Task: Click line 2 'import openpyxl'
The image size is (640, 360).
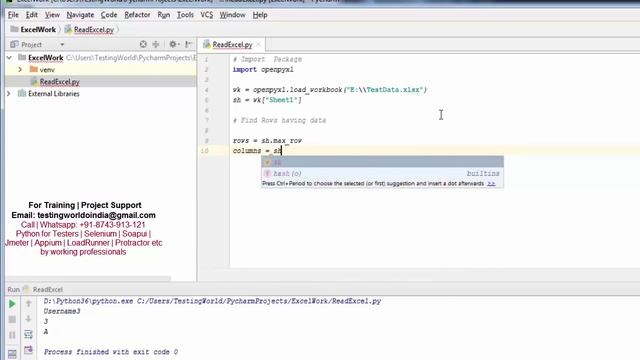Action: 263,69
